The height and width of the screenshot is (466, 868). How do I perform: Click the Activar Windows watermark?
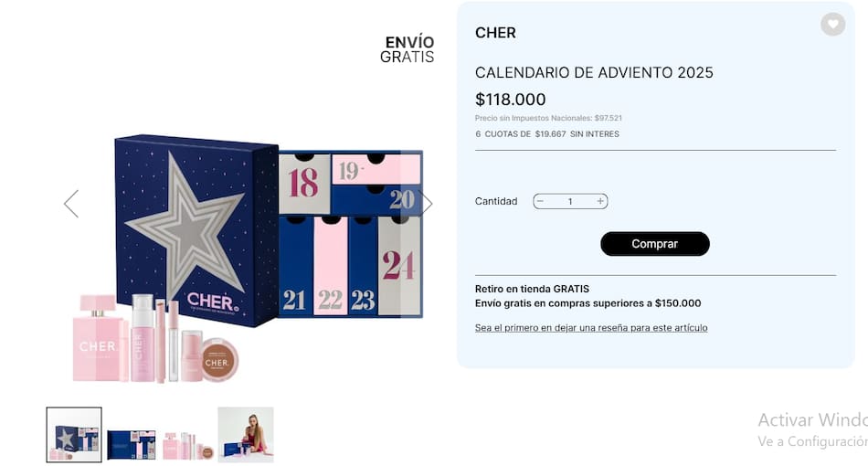[x=812, y=429]
